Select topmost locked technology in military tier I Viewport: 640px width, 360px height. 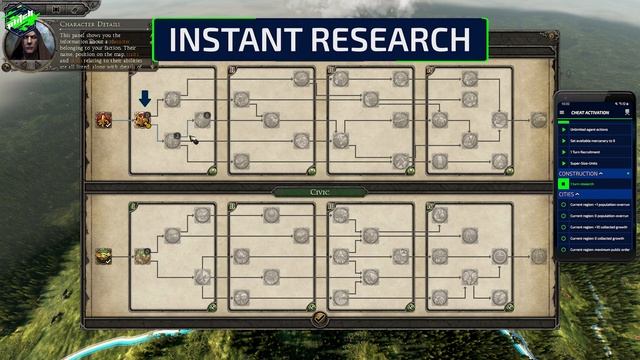[172, 99]
